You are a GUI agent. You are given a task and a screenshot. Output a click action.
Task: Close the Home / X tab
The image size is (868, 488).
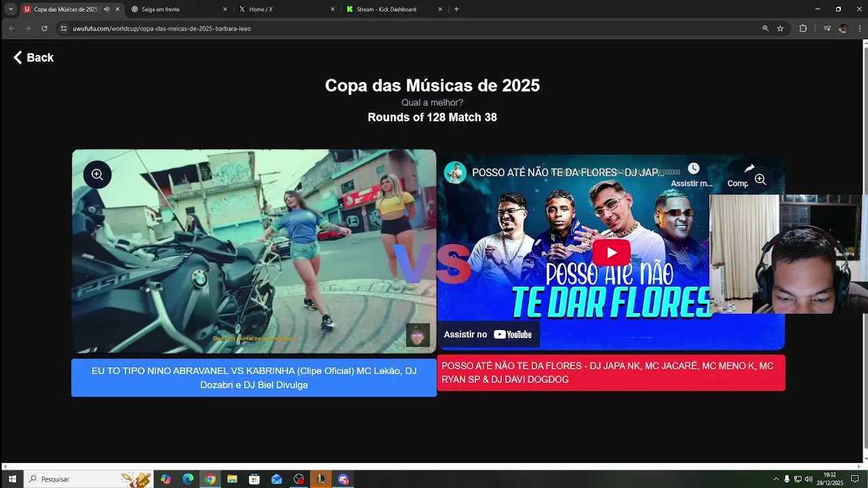click(333, 9)
